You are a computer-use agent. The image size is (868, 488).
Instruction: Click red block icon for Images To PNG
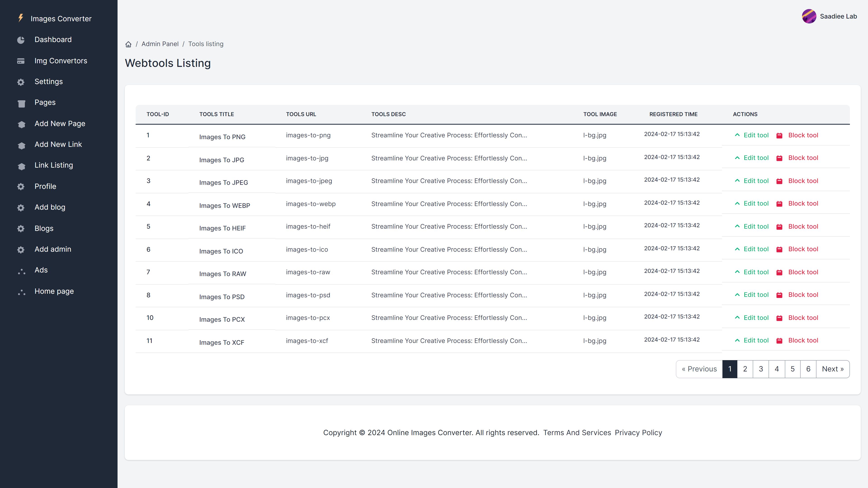(779, 135)
